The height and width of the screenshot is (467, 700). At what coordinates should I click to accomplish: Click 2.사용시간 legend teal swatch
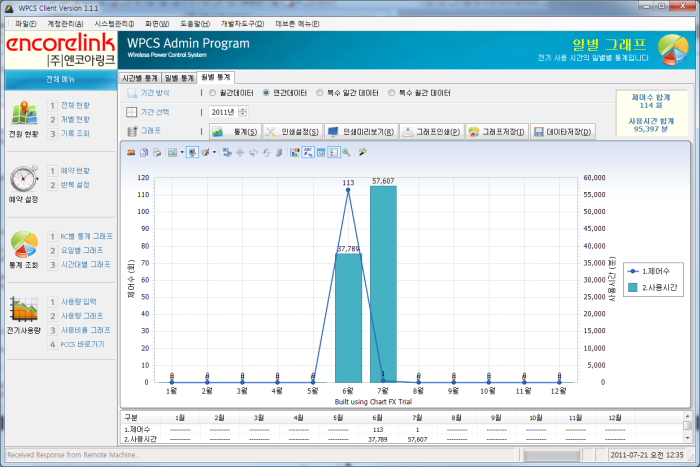(x=633, y=288)
